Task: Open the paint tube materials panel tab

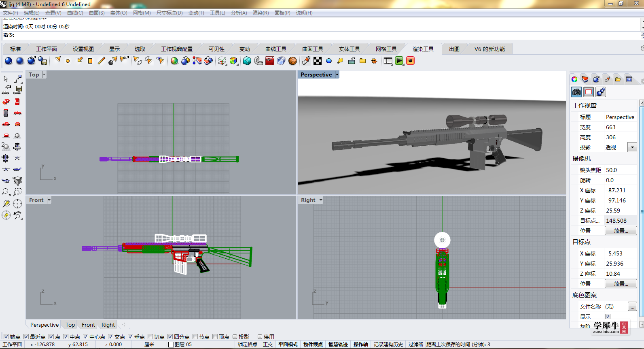Action: click(x=607, y=79)
